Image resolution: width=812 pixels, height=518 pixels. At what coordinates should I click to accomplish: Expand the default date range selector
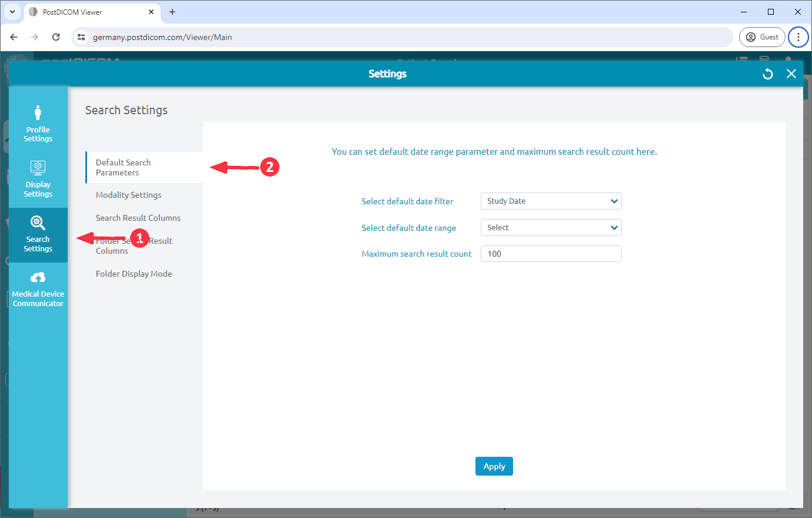(551, 227)
